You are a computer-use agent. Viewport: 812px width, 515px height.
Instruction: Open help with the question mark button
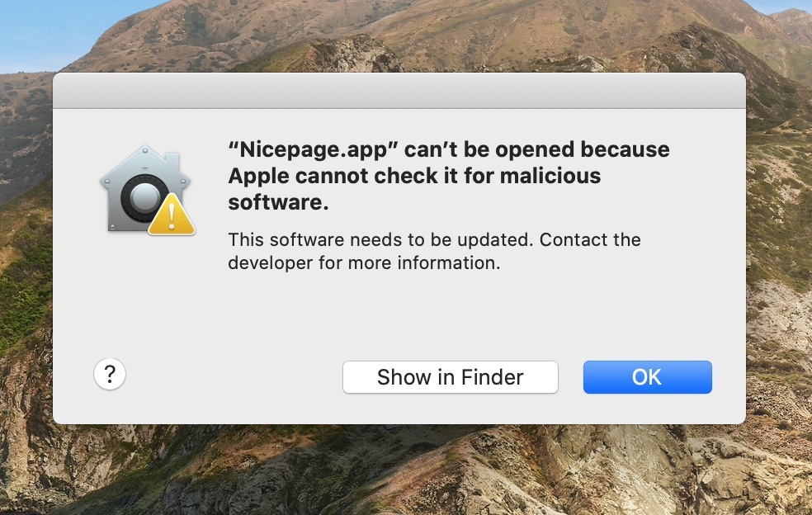(110, 374)
